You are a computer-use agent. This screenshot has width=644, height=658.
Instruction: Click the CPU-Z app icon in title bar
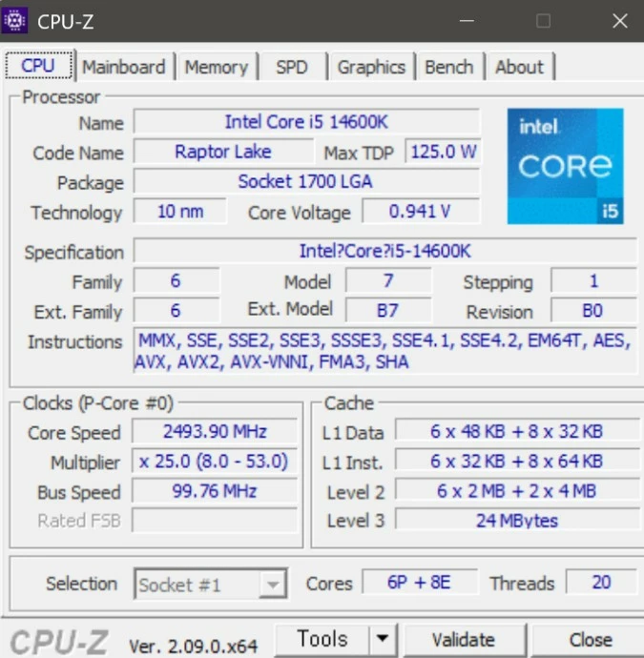pos(14,20)
